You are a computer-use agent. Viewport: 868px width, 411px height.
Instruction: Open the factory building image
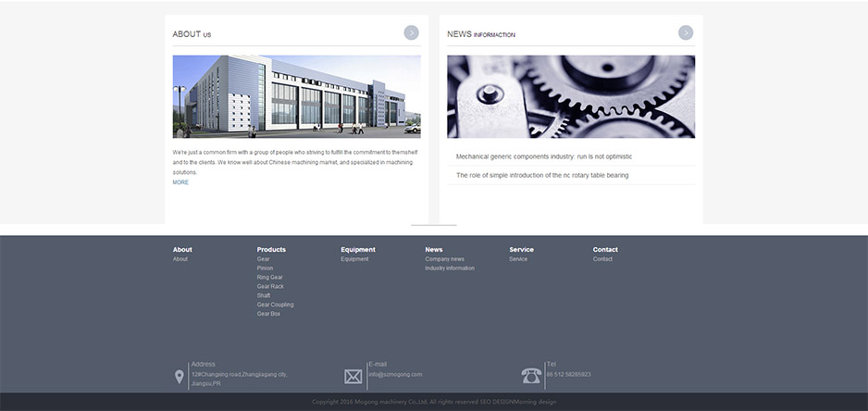(x=297, y=96)
